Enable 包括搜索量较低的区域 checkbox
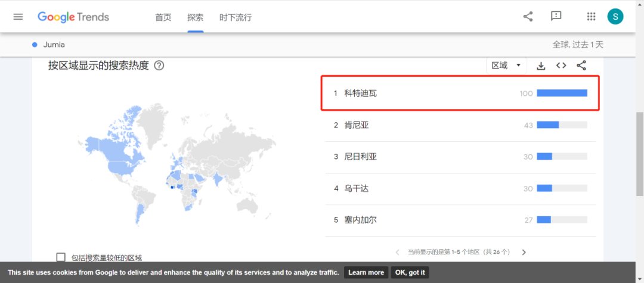The height and width of the screenshot is (283, 644). point(61,257)
